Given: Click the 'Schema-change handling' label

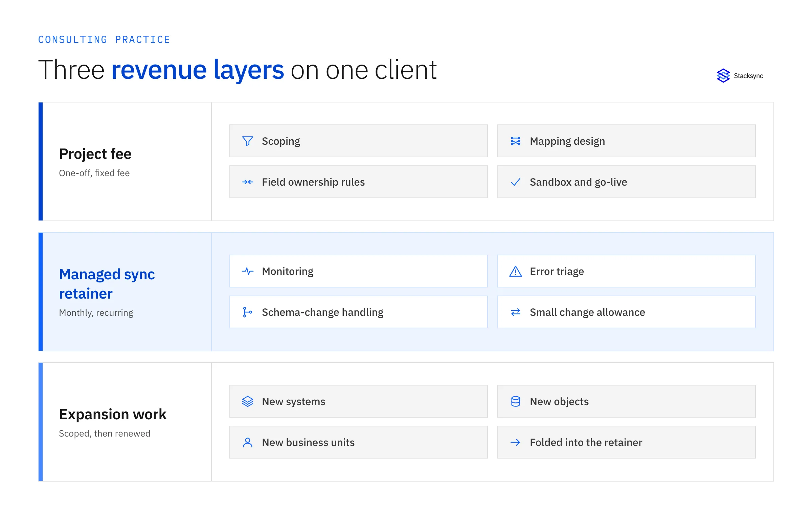Looking at the screenshot, I should point(322,312).
